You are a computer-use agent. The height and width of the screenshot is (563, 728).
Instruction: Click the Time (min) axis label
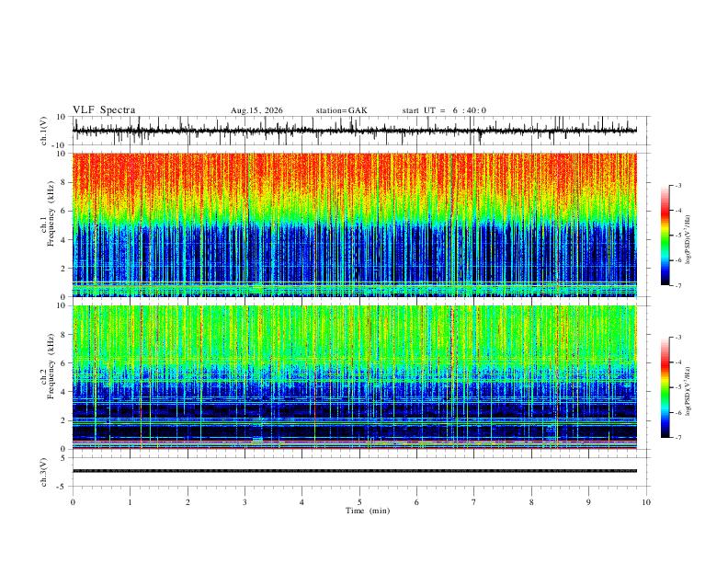coord(368,511)
